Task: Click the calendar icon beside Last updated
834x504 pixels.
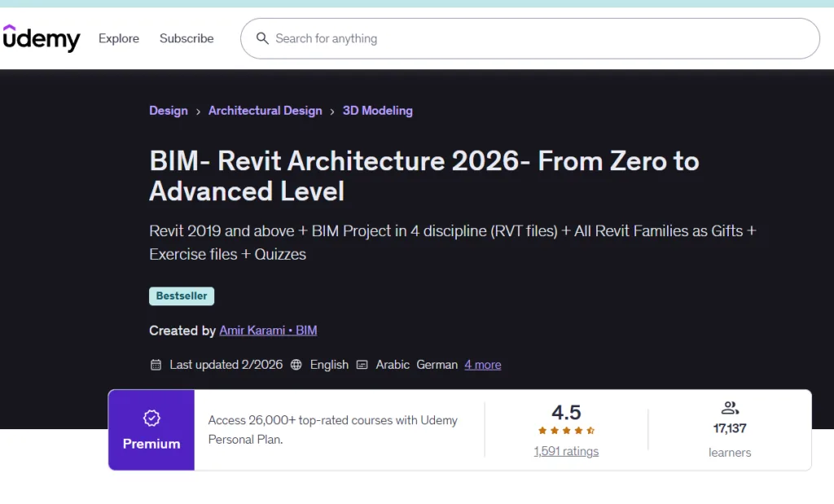Action: coord(156,365)
